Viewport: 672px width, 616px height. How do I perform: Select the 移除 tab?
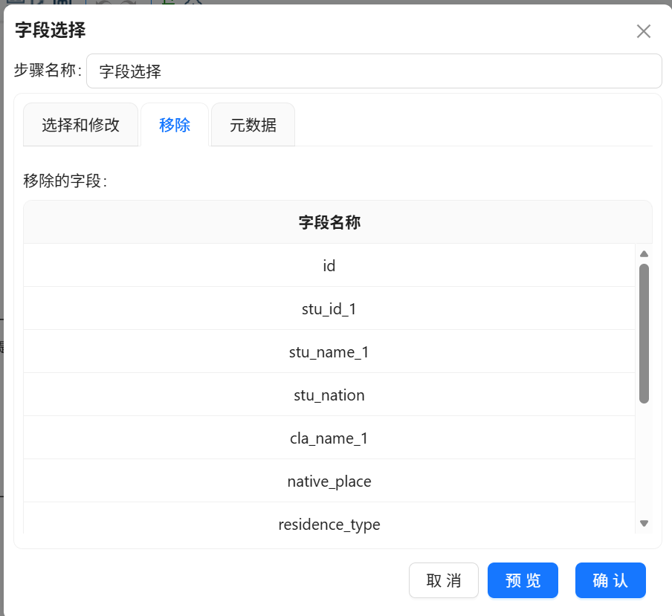pyautogui.click(x=175, y=125)
